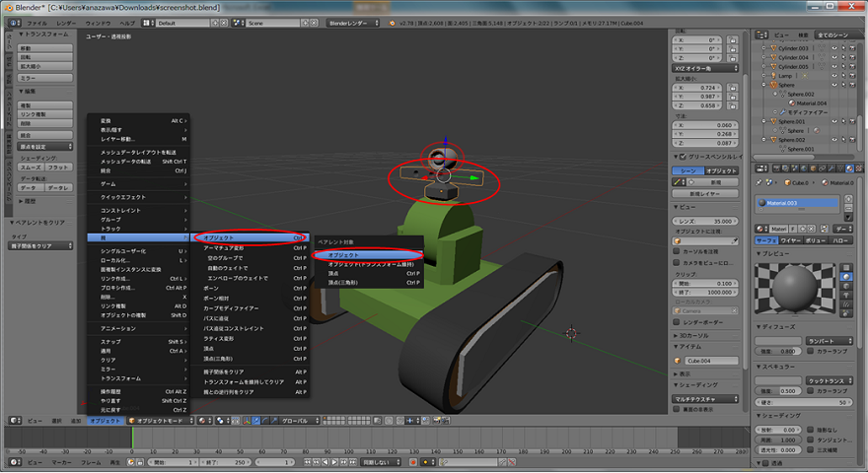Adjust the diffuse 強度 0.800 slider

(x=779, y=351)
